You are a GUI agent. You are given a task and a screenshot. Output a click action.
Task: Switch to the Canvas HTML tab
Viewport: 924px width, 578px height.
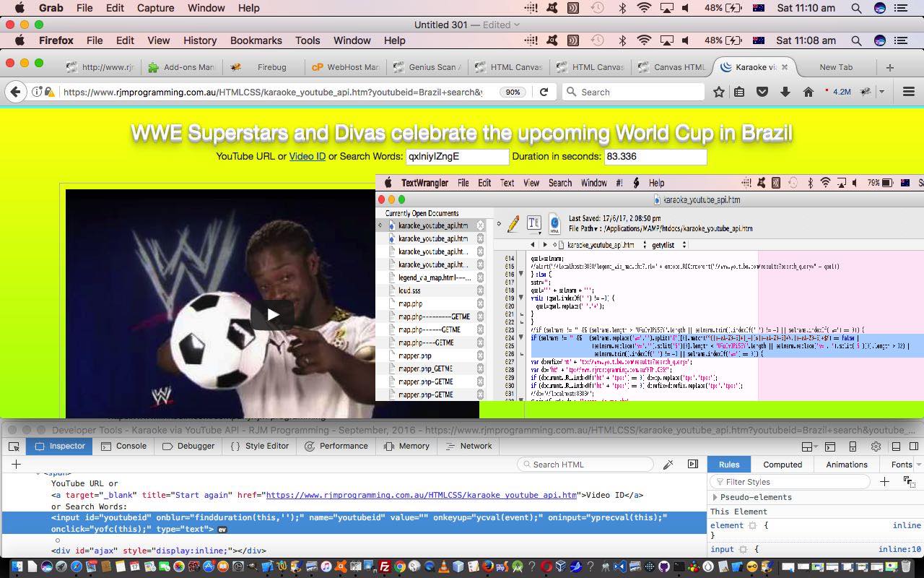[x=672, y=67]
